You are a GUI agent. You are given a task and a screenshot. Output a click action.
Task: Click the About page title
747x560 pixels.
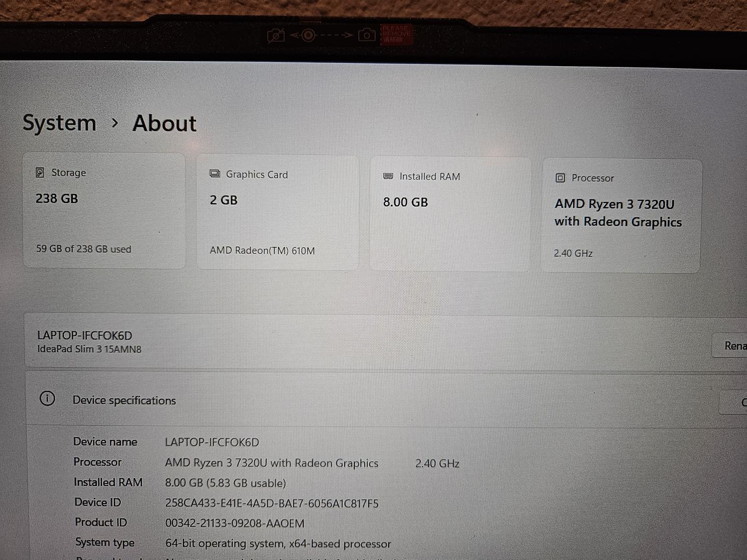pyautogui.click(x=164, y=123)
